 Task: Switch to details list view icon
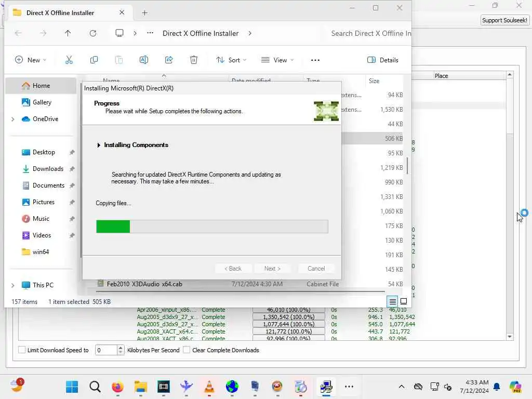[393, 301]
